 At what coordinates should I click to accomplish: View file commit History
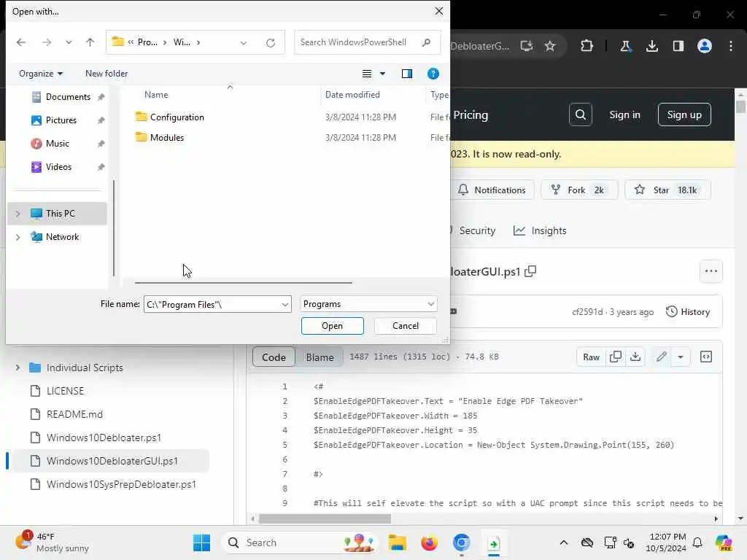pyautogui.click(x=687, y=312)
